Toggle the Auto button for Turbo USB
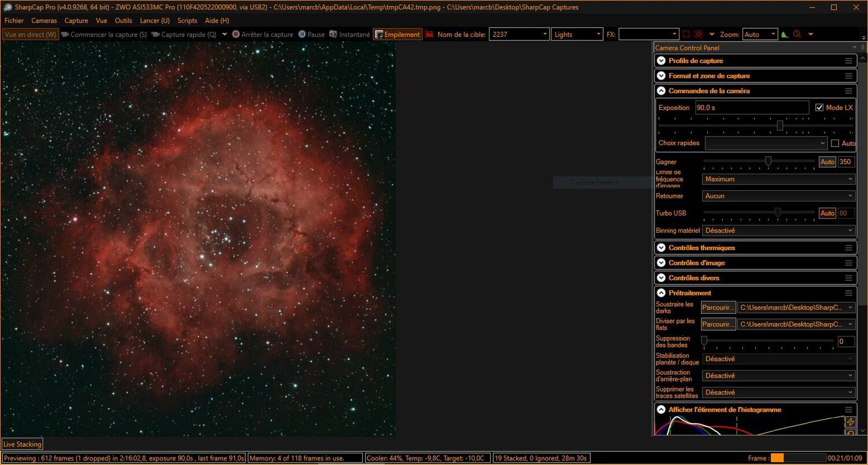The image size is (868, 465). (x=827, y=213)
